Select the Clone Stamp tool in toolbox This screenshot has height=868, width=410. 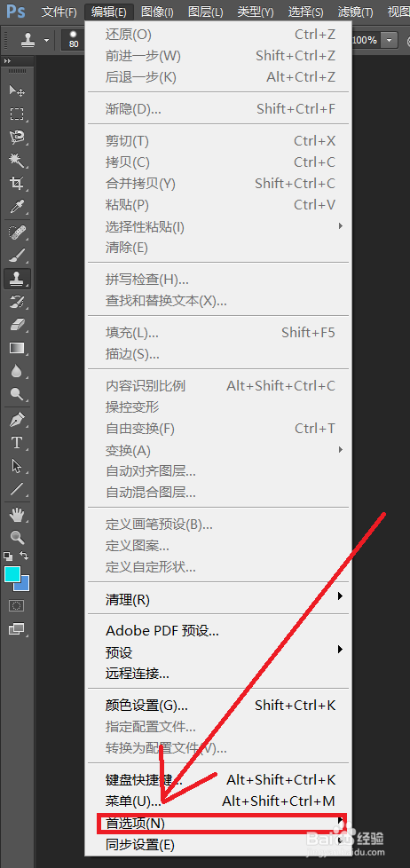pos(17,279)
